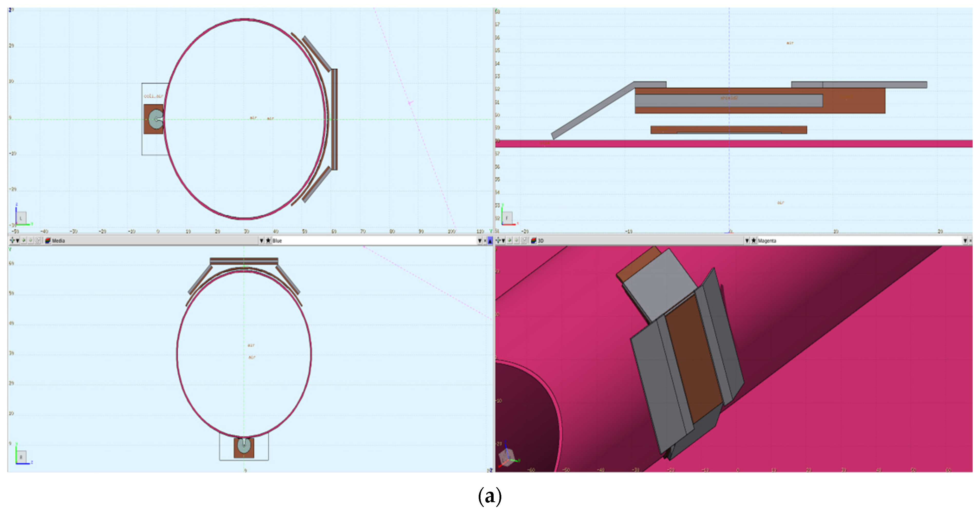Click the star icon next to Blue field

(x=268, y=241)
